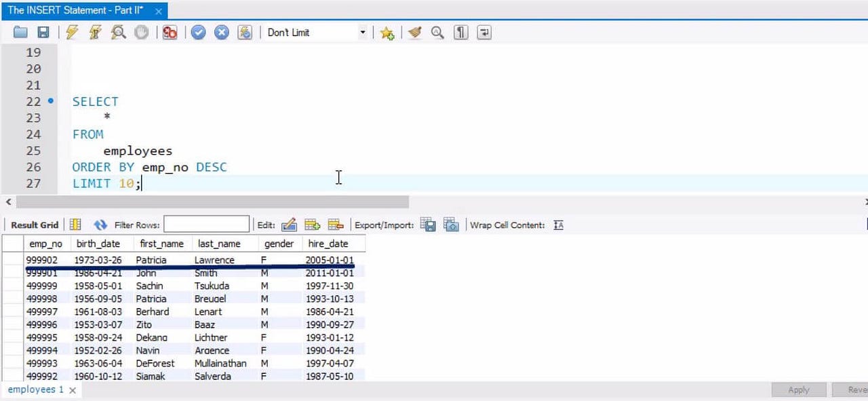Open the Import records icon

click(451, 224)
